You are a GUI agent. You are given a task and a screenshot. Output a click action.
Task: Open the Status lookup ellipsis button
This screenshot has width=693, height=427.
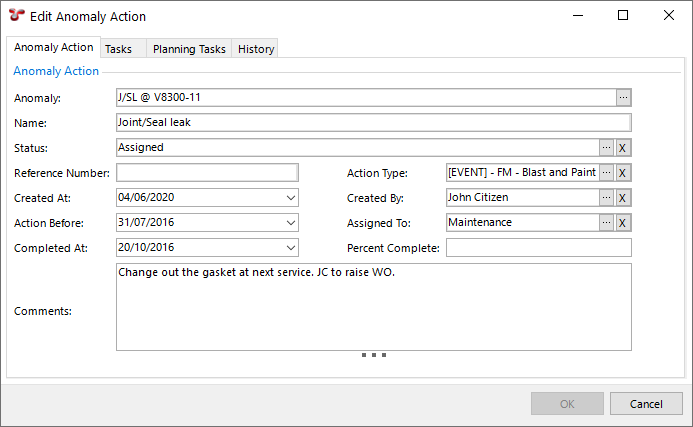pos(606,148)
